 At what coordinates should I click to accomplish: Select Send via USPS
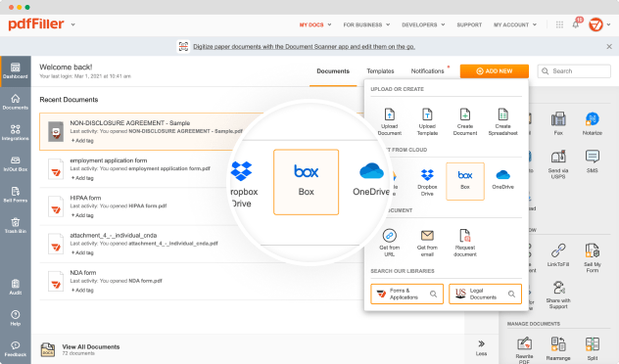pos(558,164)
